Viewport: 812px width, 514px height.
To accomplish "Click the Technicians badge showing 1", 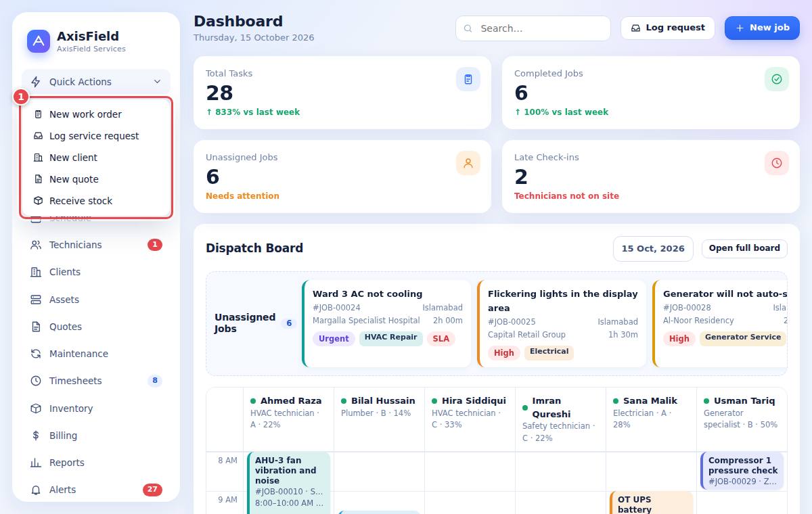I will (x=155, y=245).
